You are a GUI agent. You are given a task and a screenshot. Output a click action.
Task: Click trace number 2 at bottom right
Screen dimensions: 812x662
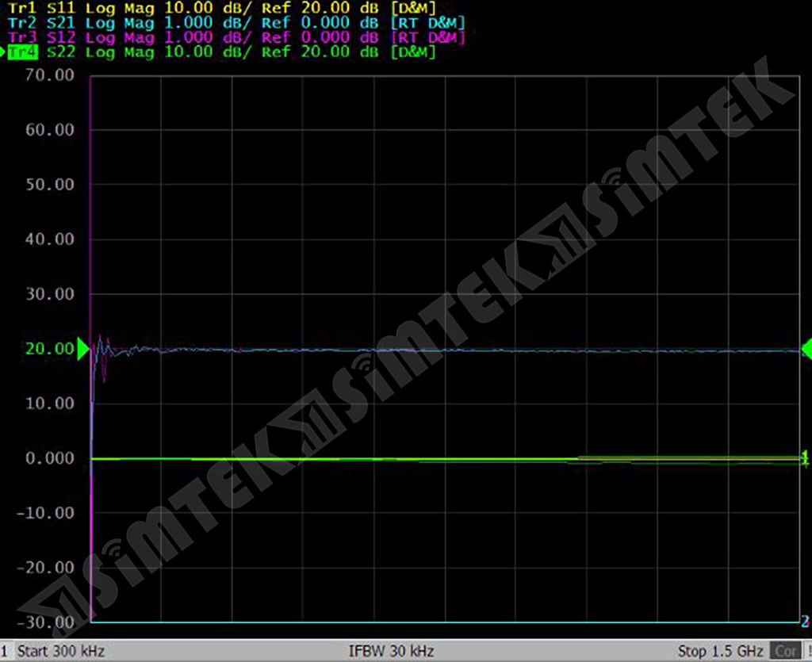pos(806,621)
